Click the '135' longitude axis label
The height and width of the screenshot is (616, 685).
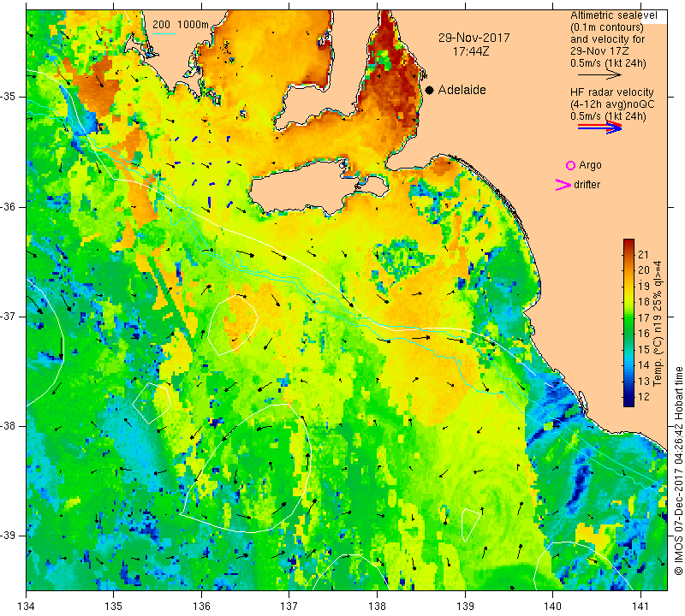pyautogui.click(x=114, y=607)
